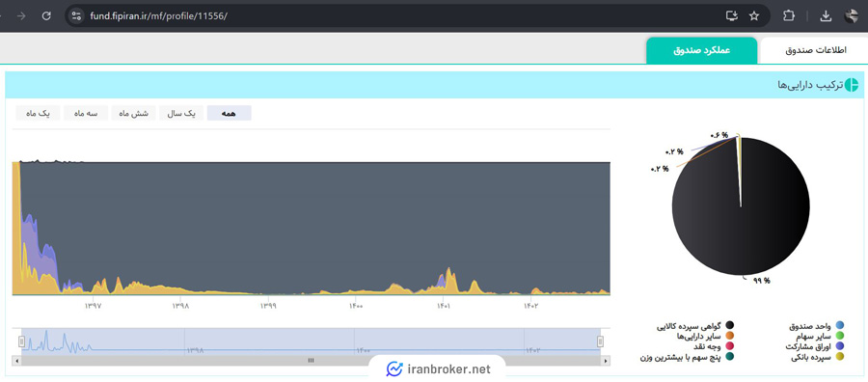Open site information icon beside URL

tap(77, 16)
